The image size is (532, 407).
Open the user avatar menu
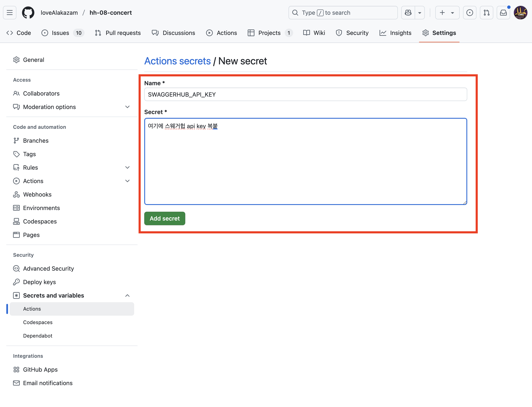pyautogui.click(x=521, y=13)
